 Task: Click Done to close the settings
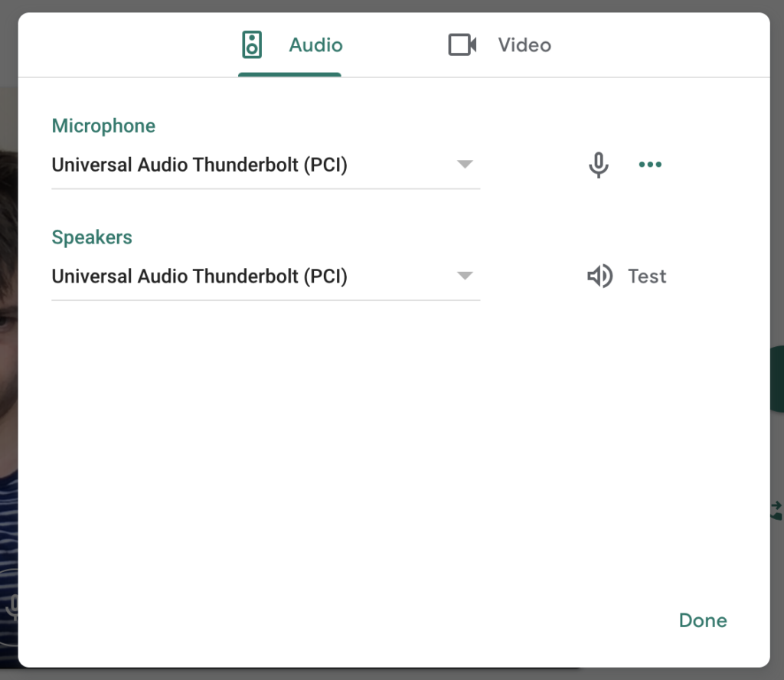[x=703, y=620]
